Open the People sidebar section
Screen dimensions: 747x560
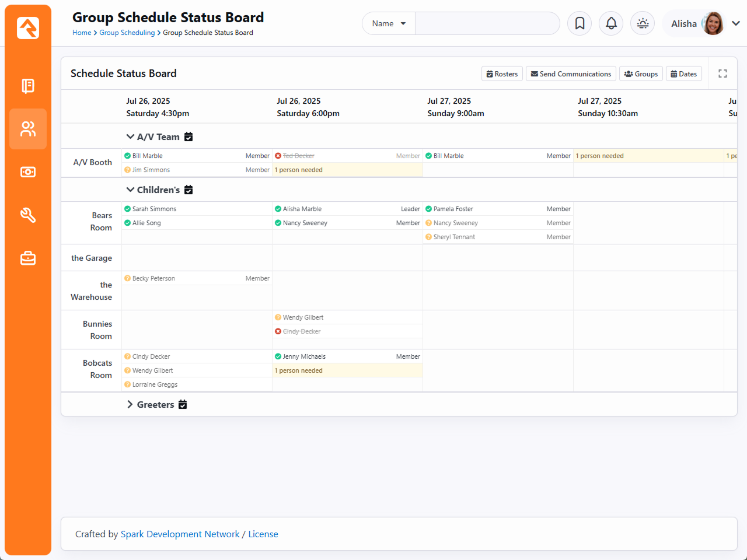28,129
